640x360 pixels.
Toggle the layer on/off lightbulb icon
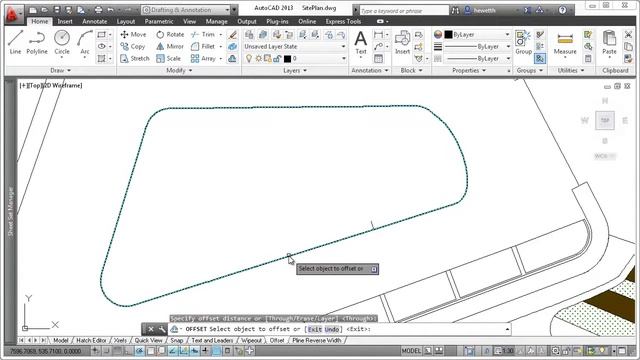pyautogui.click(x=249, y=59)
